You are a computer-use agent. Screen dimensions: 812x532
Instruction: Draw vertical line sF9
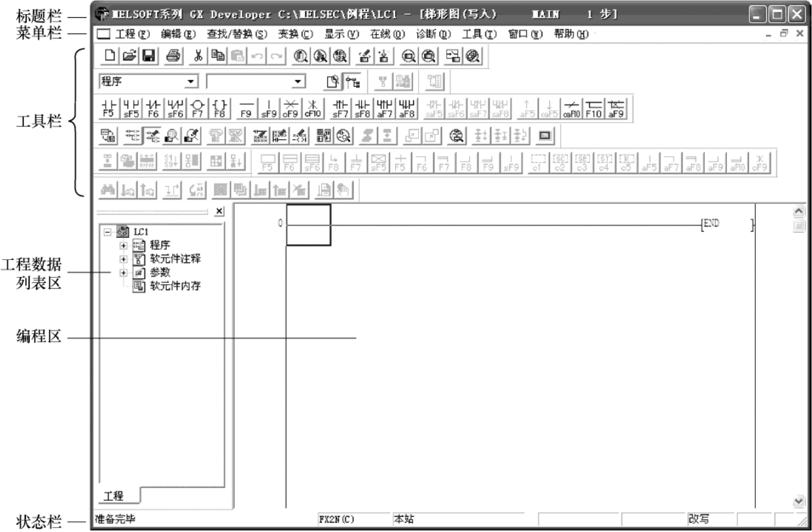269,109
